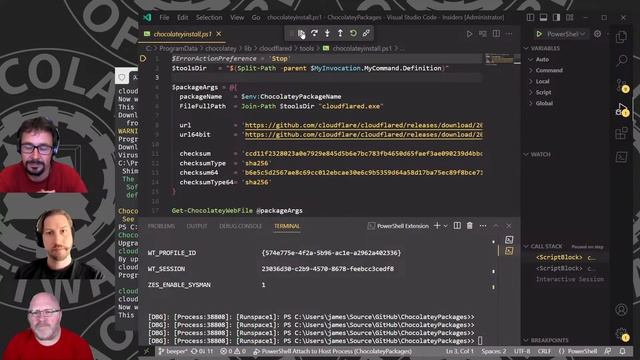Click the debug Continue button
640x360 pixels.
click(301, 33)
